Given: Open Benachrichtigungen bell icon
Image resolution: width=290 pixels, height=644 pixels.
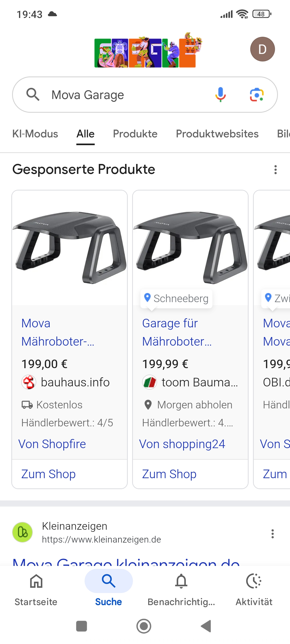Looking at the screenshot, I should [x=181, y=581].
